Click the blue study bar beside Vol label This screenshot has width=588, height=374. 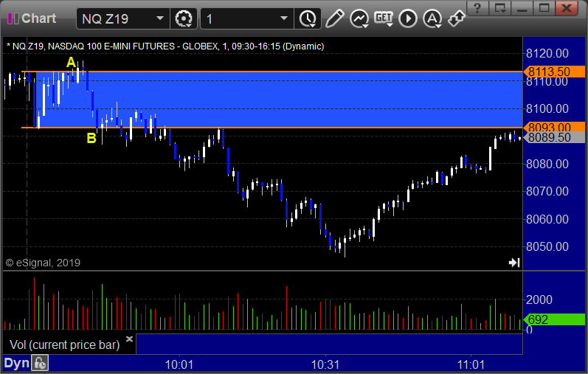click(329, 344)
